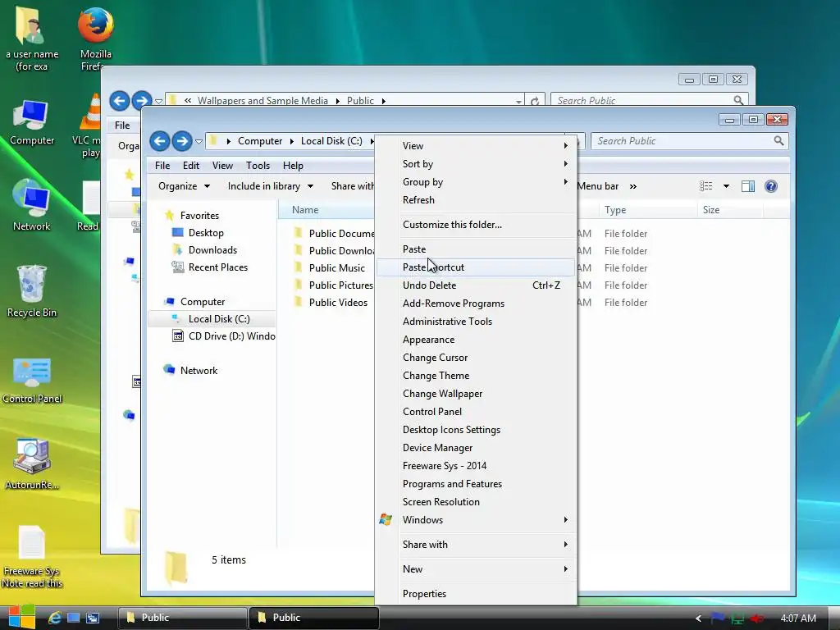Click the Forward arrow in front Explorer window
Viewport: 840px width, 630px height.
point(182,141)
